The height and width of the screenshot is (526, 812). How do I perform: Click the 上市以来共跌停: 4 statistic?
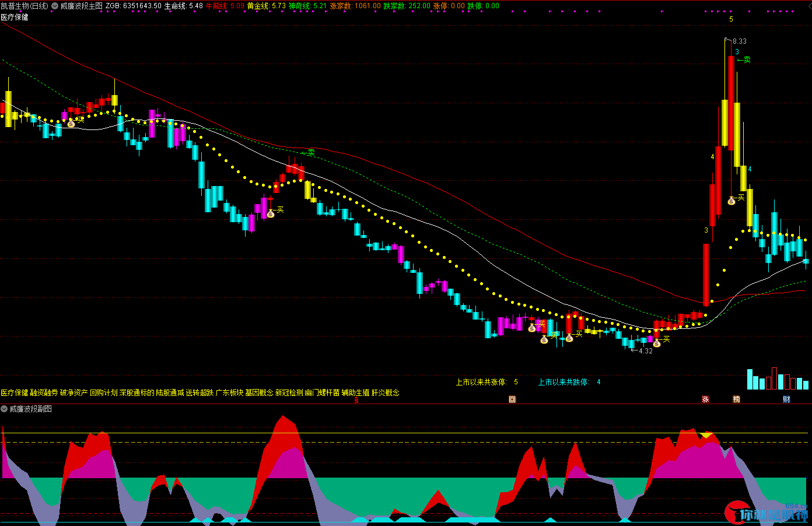pos(569,382)
